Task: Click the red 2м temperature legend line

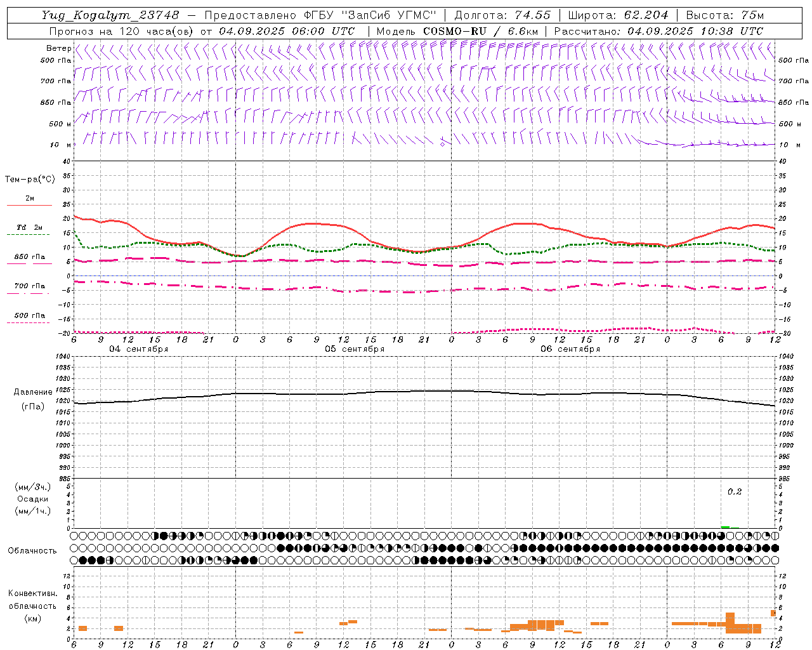Action: (29, 205)
